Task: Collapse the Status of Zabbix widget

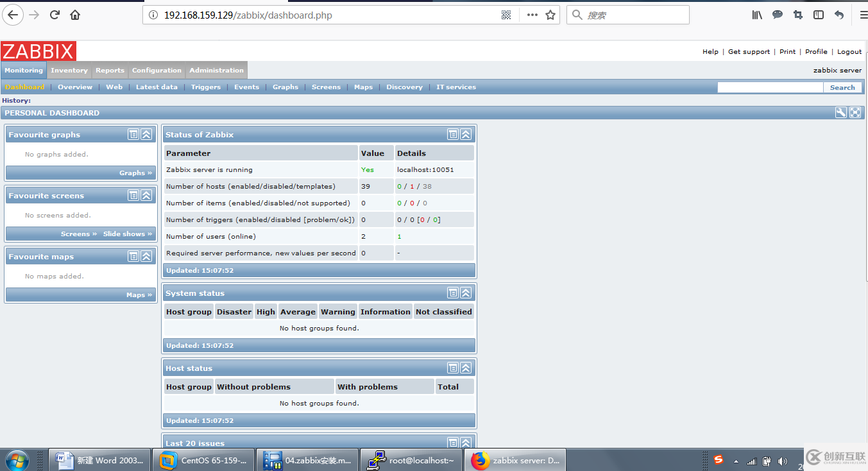Action: coord(466,134)
